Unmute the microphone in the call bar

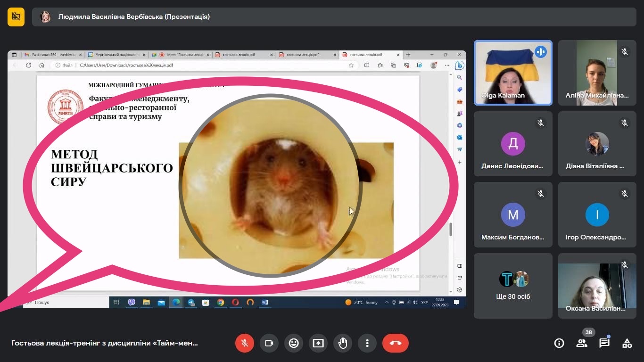point(245,343)
